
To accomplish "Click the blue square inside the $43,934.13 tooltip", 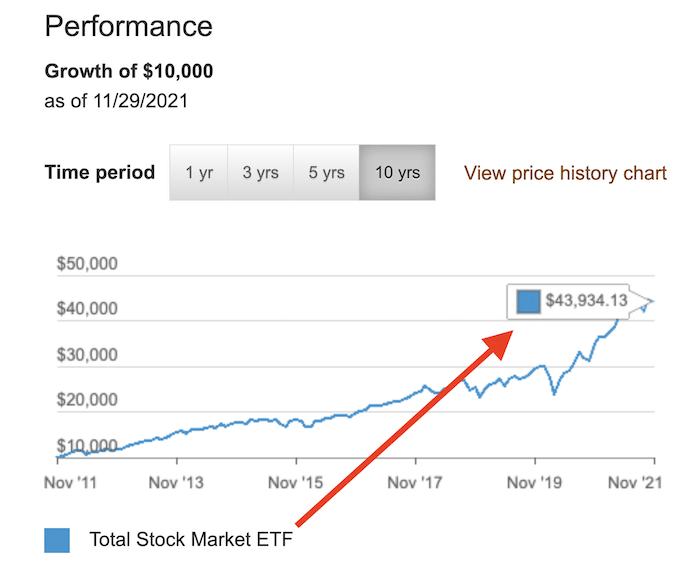I will 529,300.
